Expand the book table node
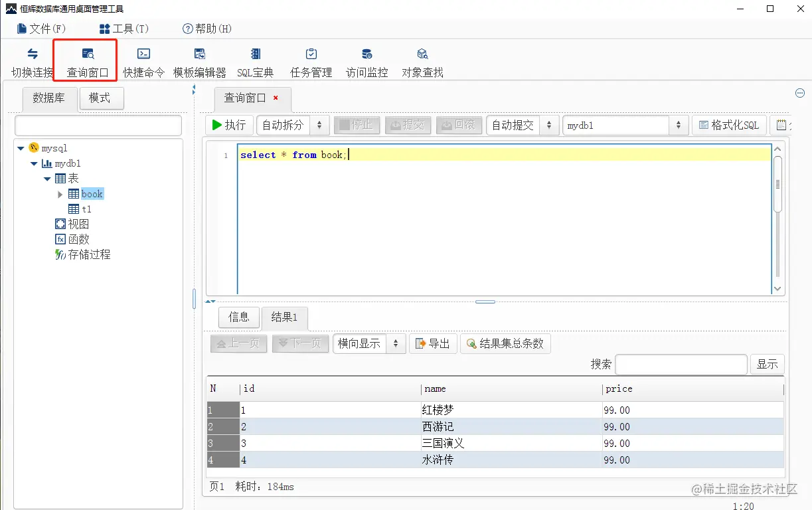Screen dimensions: 812x510 (60, 195)
